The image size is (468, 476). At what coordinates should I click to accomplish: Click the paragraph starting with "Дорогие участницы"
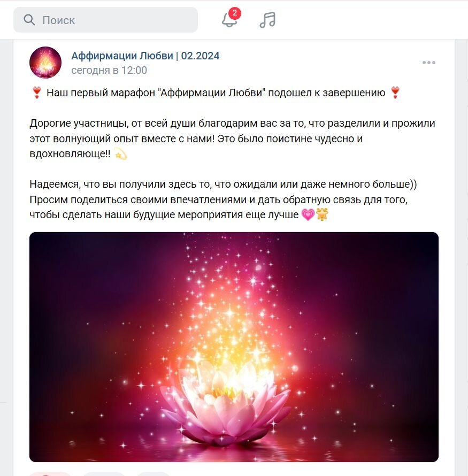(232, 139)
